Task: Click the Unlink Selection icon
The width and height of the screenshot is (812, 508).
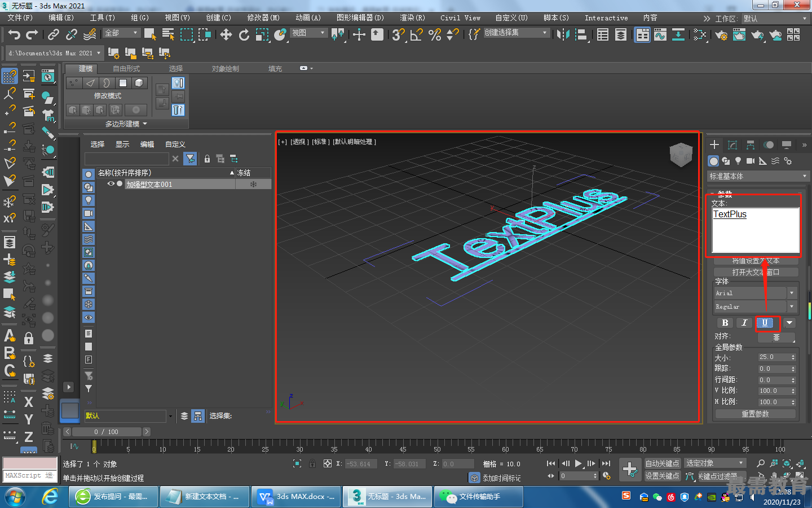Action: (72, 35)
